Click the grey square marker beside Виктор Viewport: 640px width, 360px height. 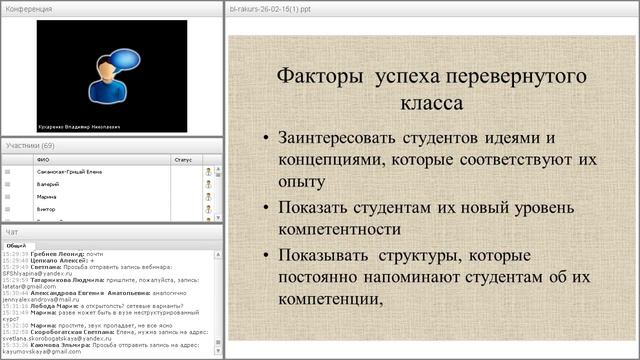[x=7, y=209]
